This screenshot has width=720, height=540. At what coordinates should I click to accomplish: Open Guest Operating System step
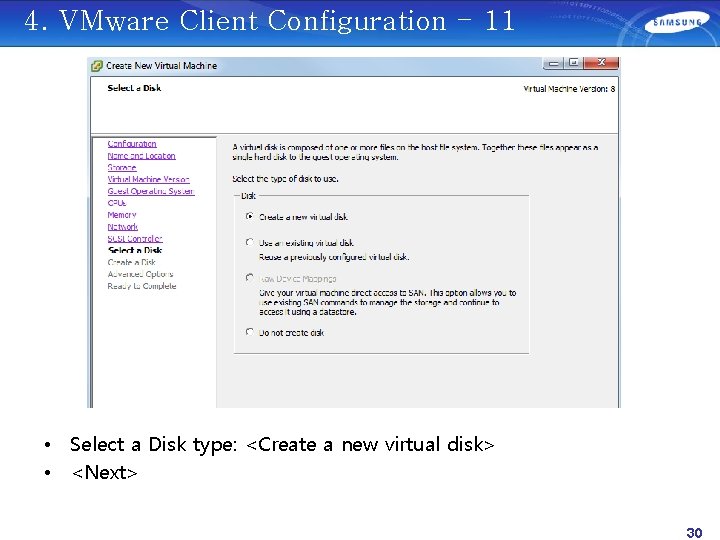tap(151, 191)
